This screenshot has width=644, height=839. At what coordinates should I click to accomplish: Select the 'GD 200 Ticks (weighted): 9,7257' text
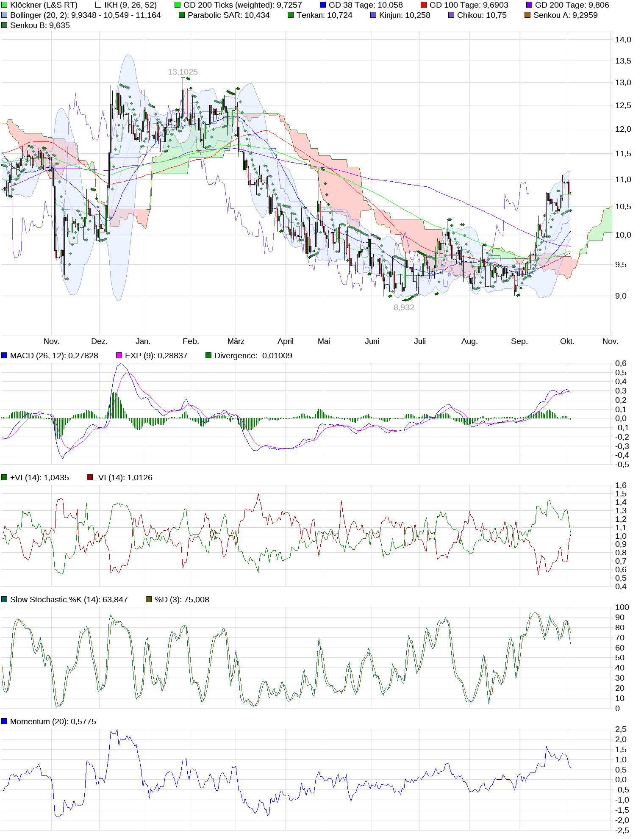click(x=243, y=5)
